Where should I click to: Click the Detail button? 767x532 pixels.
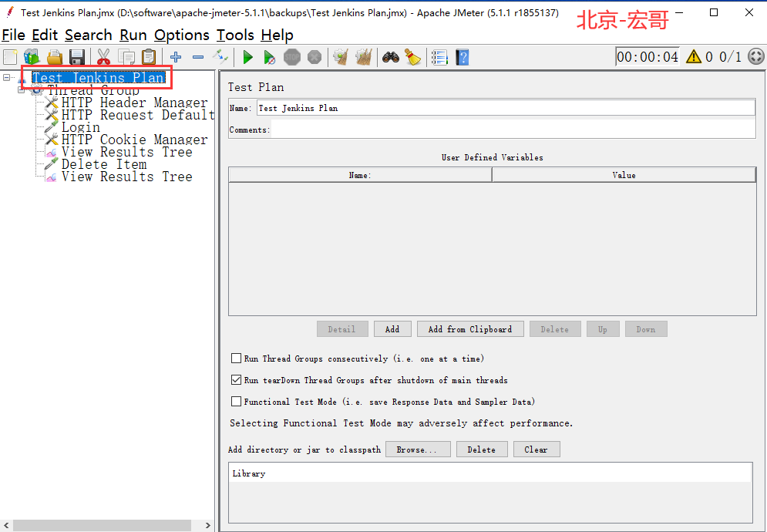(342, 329)
